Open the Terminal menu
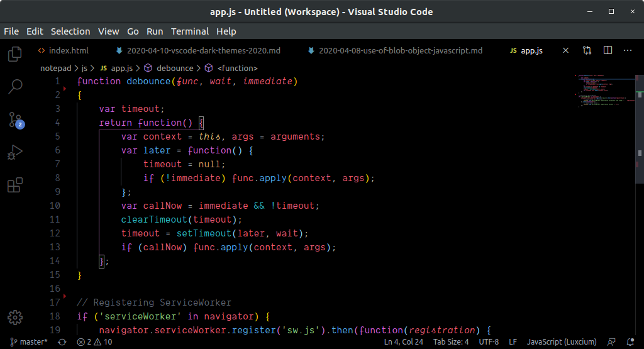This screenshot has width=644, height=349. coord(190,31)
